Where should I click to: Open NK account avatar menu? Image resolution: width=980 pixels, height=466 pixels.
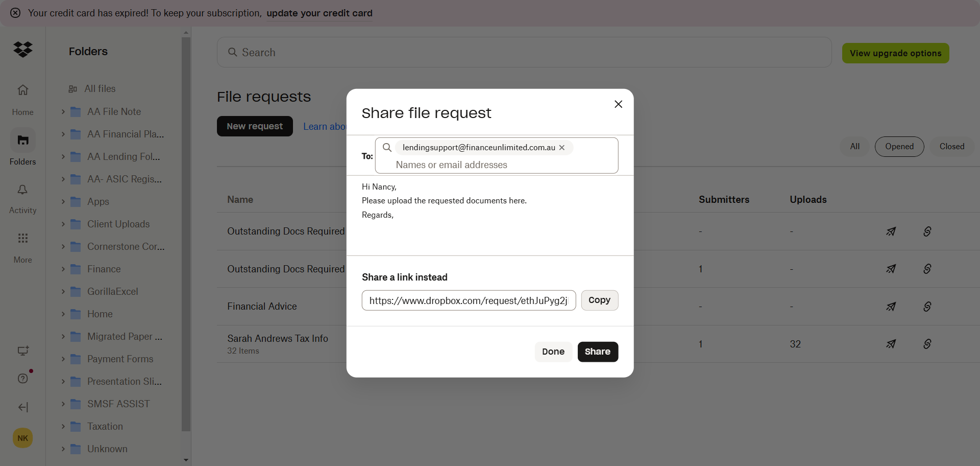(22, 438)
